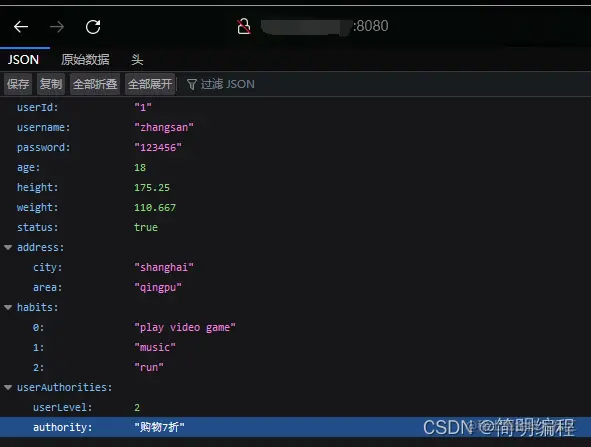Click the userLevel value 2

click(137, 407)
